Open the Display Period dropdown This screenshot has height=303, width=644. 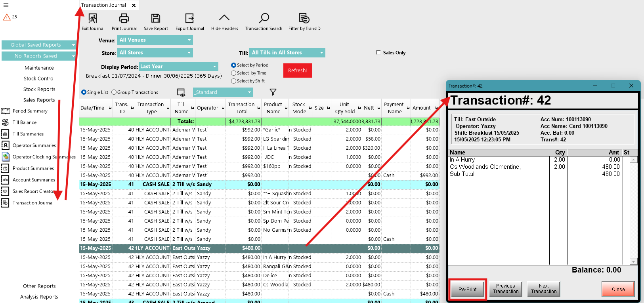214,67
